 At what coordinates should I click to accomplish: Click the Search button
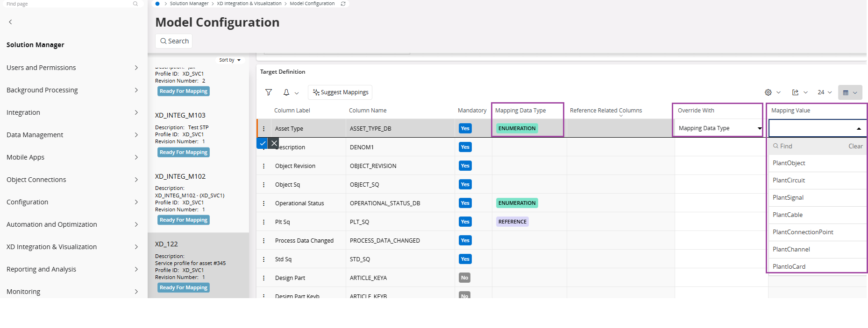pyautogui.click(x=174, y=41)
